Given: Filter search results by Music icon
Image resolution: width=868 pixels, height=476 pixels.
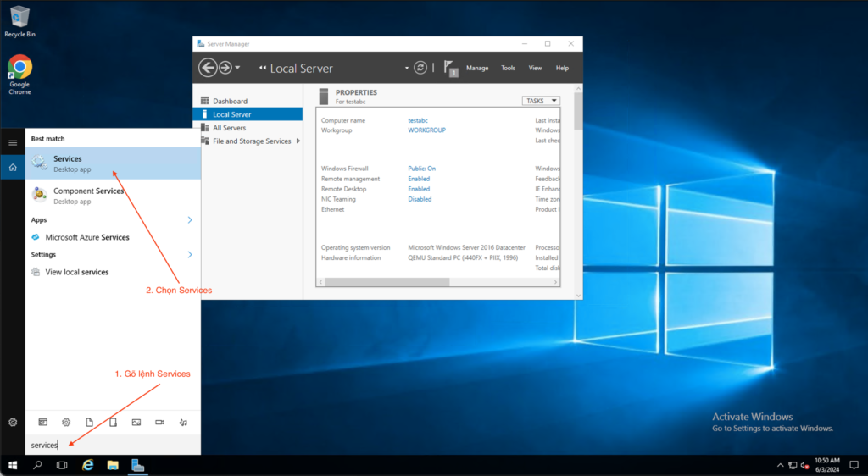Looking at the screenshot, I should [183, 422].
